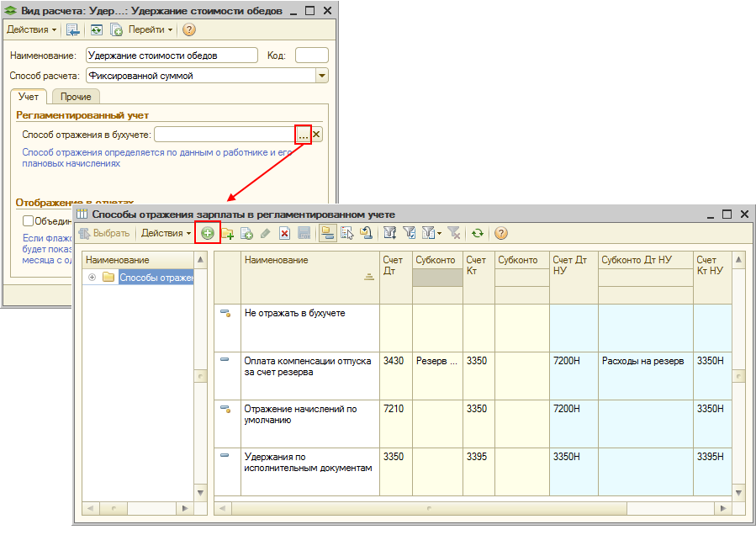Open the Способ расчета dropdown
The image size is (756, 535).
tap(321, 76)
